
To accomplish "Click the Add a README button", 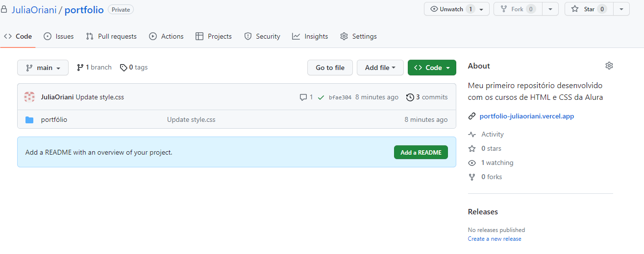I will [421, 152].
